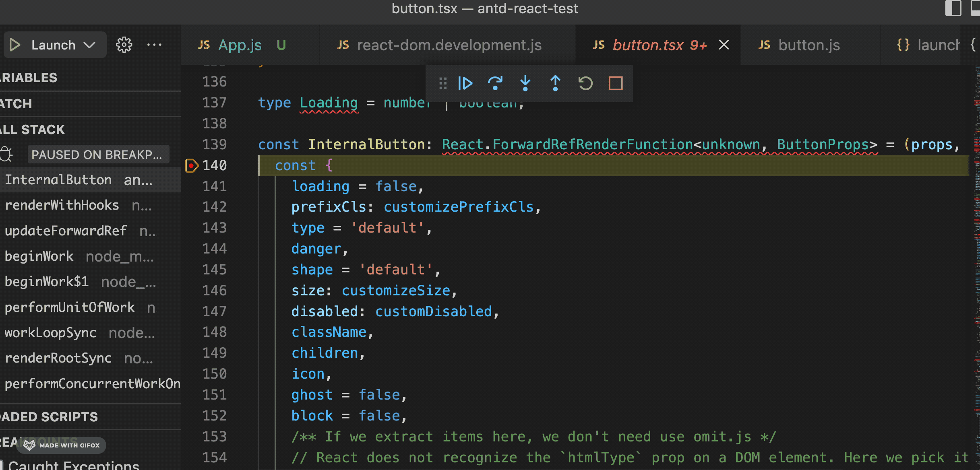Screen dimensions: 980x470
Task: Toggle the primary sidebar layout icon
Action: pyautogui.click(x=953, y=8)
